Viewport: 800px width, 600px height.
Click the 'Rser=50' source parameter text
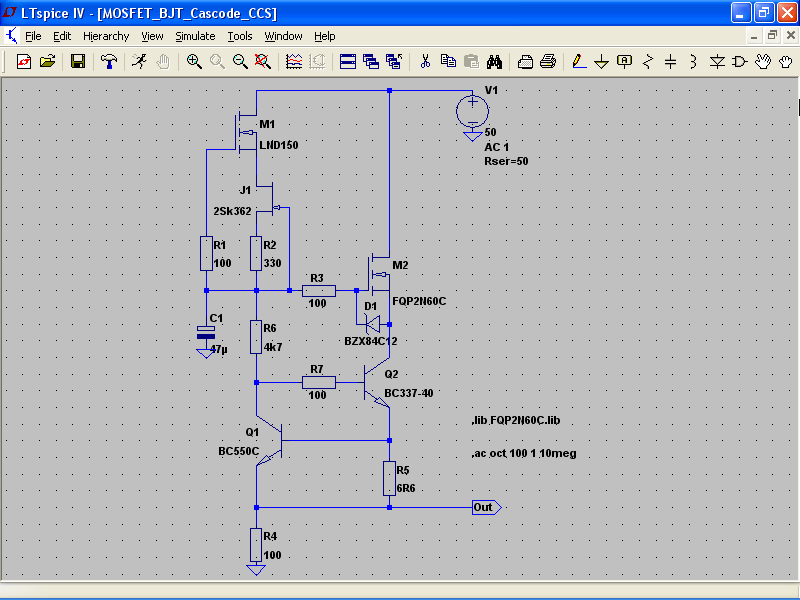pos(506,161)
